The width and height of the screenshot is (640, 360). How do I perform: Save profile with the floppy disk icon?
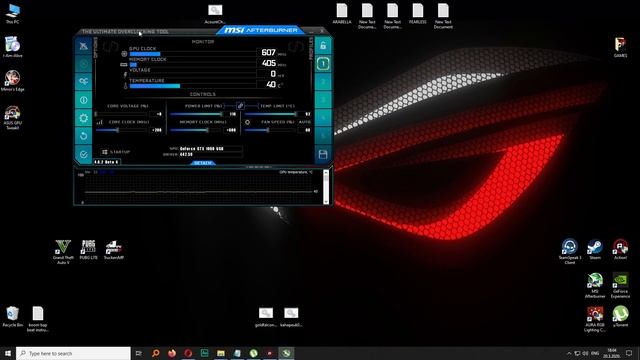[x=323, y=154]
